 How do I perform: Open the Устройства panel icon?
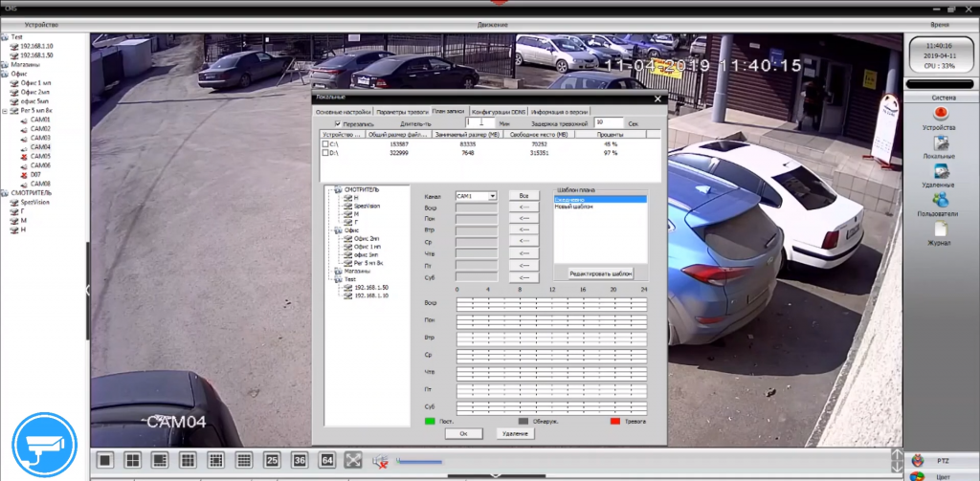tap(940, 113)
